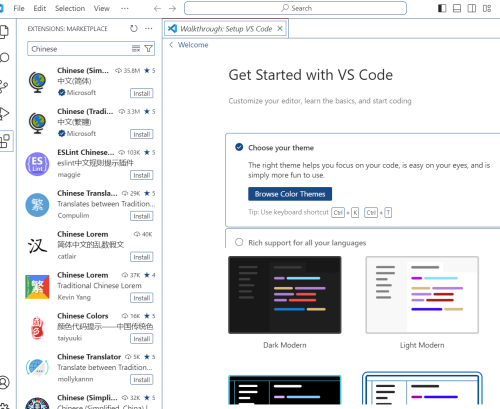Install the ESLint Chinese extension
Screen dimensions: 500x409
[142, 175]
